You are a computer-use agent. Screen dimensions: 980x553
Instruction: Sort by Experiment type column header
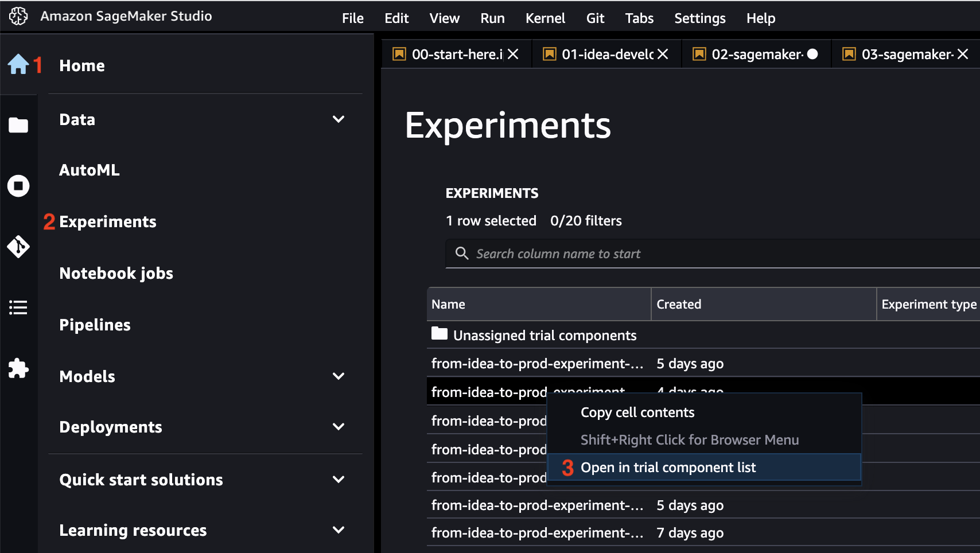click(929, 304)
